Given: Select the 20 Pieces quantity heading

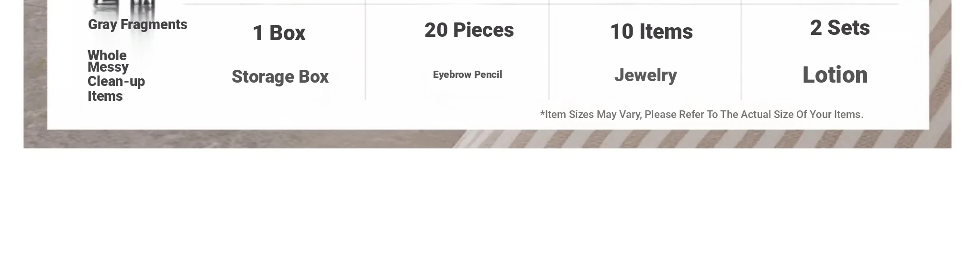Looking at the screenshot, I should (x=469, y=30).
